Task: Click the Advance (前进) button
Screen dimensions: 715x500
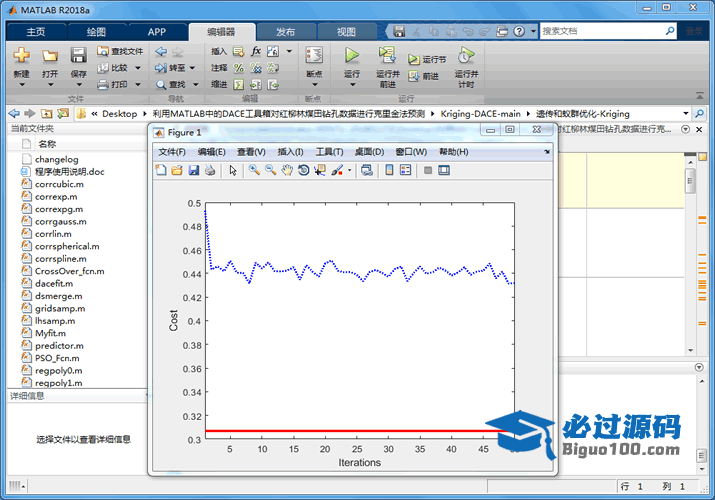Action: (x=424, y=76)
